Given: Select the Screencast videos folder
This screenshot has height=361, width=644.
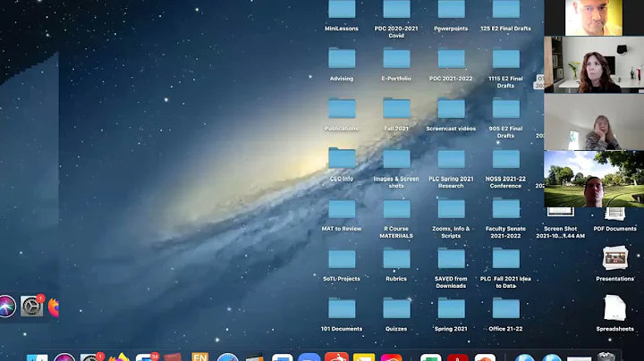Looking at the screenshot, I should click(x=451, y=108).
